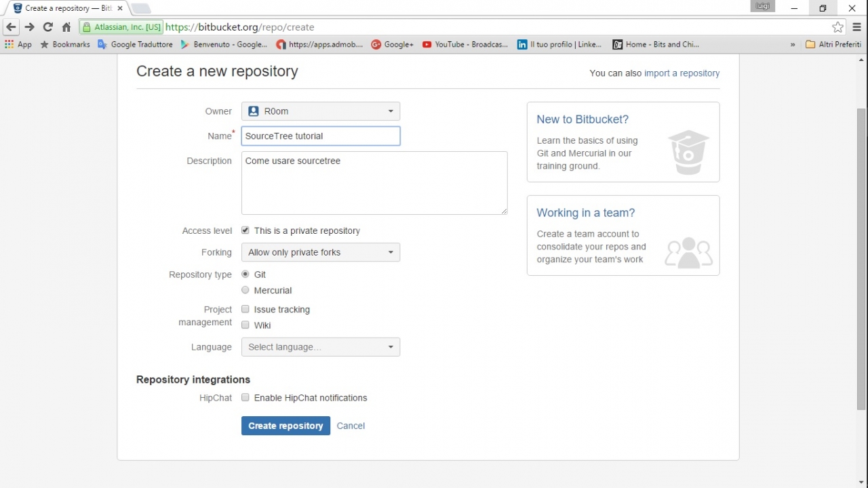Close the Create a repository tab
Viewport: 868px width, 488px height.
pos(120,8)
